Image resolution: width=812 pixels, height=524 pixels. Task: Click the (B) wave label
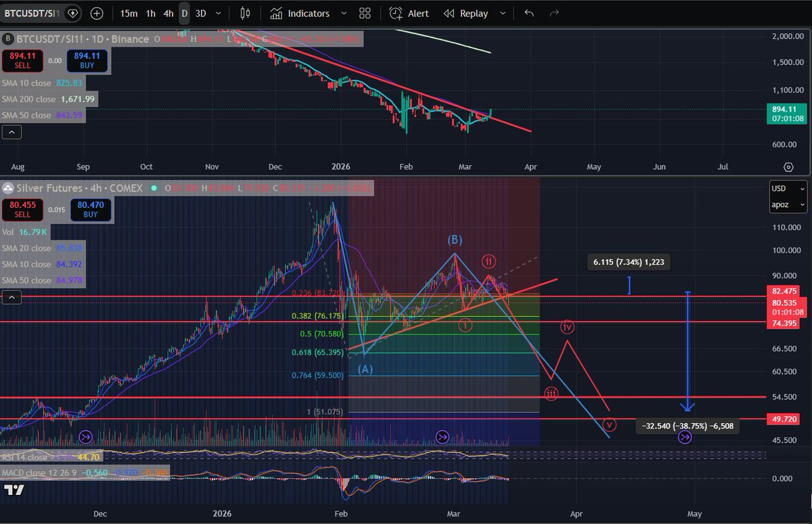pyautogui.click(x=454, y=240)
